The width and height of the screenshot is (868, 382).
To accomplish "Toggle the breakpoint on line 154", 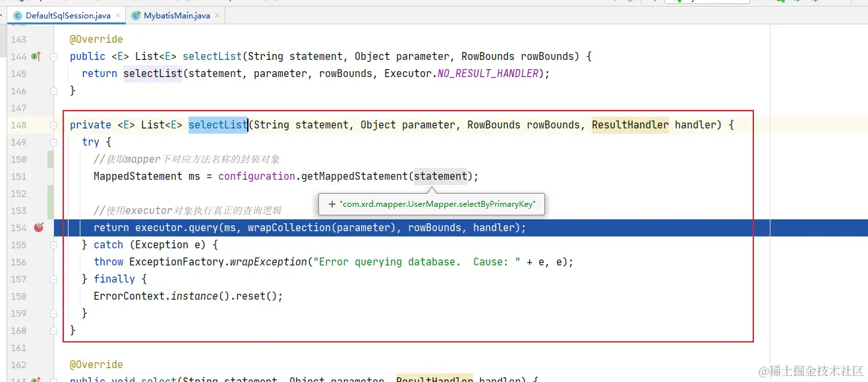I will (x=38, y=227).
